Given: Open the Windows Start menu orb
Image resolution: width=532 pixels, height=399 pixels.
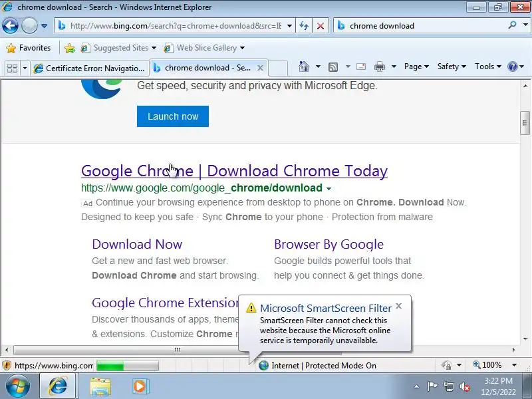Looking at the screenshot, I should coord(18,386).
